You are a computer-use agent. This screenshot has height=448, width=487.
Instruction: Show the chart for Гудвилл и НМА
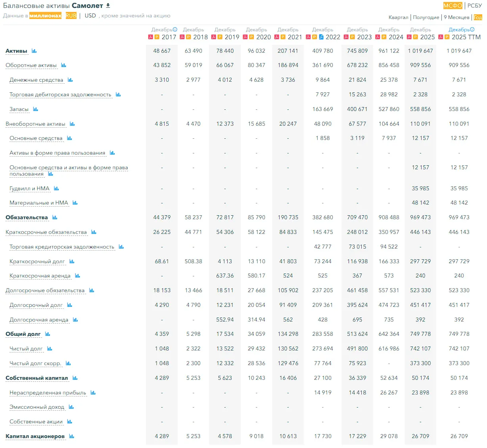point(56,188)
